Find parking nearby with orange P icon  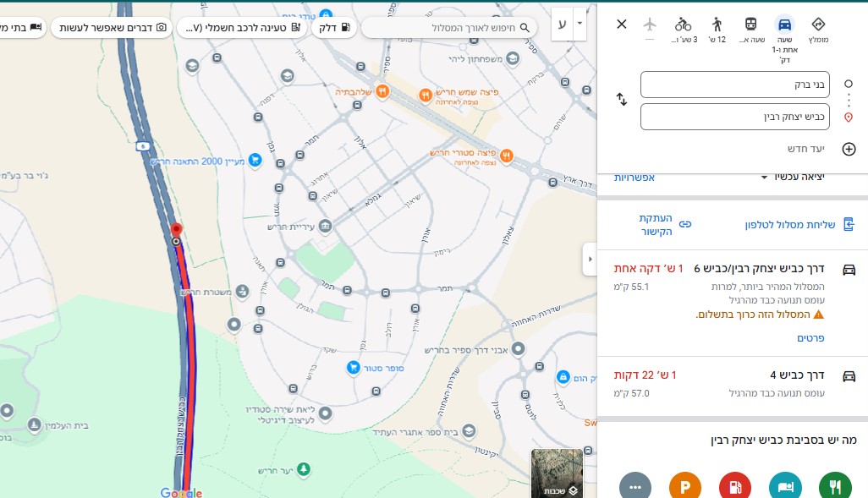(685, 487)
